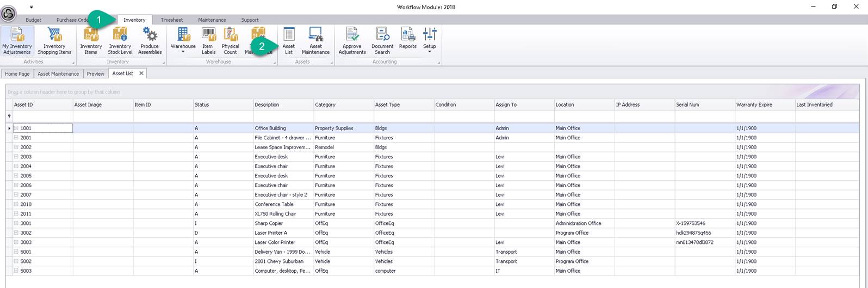
Task: Expand the Warehouse dropdown
Action: (183, 52)
